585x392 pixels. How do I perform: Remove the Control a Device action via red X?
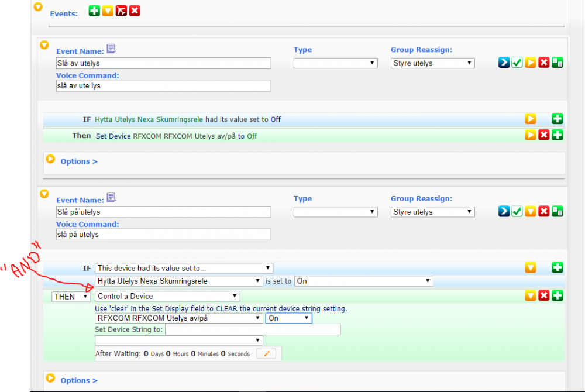pos(544,296)
